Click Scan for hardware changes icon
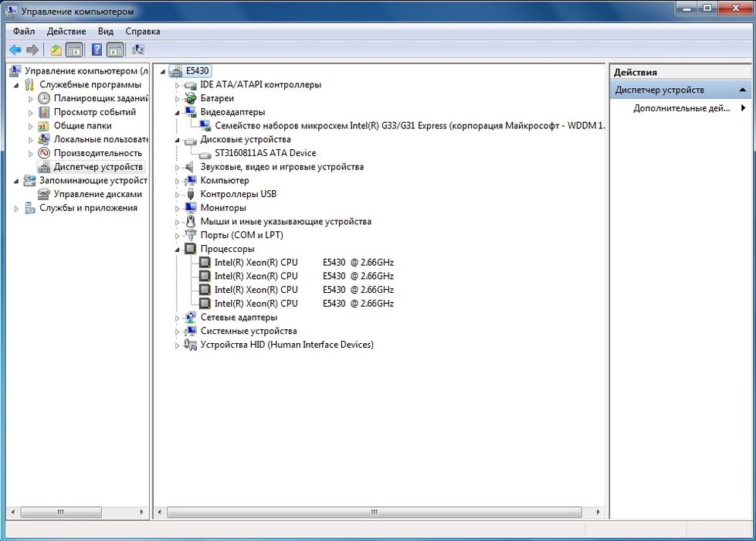 pyautogui.click(x=138, y=49)
